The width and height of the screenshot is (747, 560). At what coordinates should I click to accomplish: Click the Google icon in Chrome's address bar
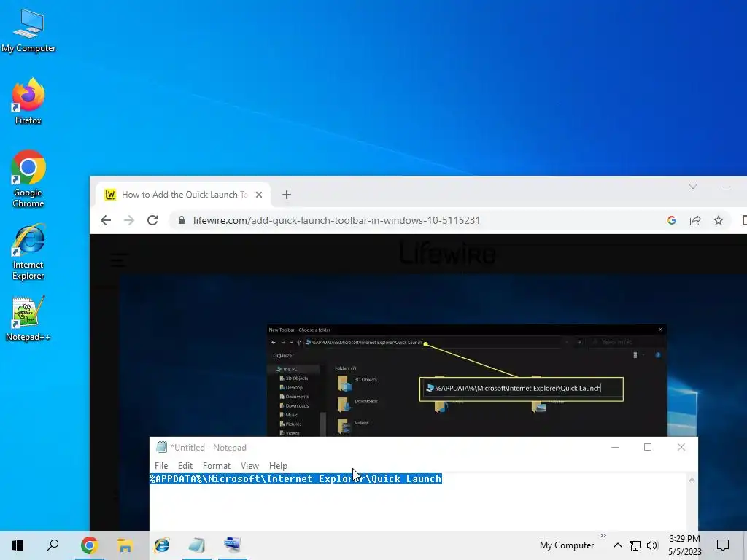[x=672, y=220]
